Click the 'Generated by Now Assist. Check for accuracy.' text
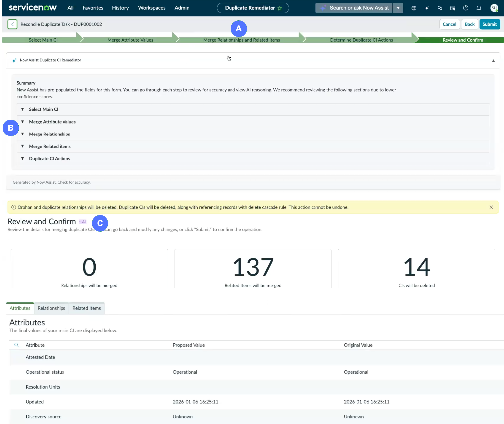Image resolution: width=504 pixels, height=424 pixels. (52, 182)
